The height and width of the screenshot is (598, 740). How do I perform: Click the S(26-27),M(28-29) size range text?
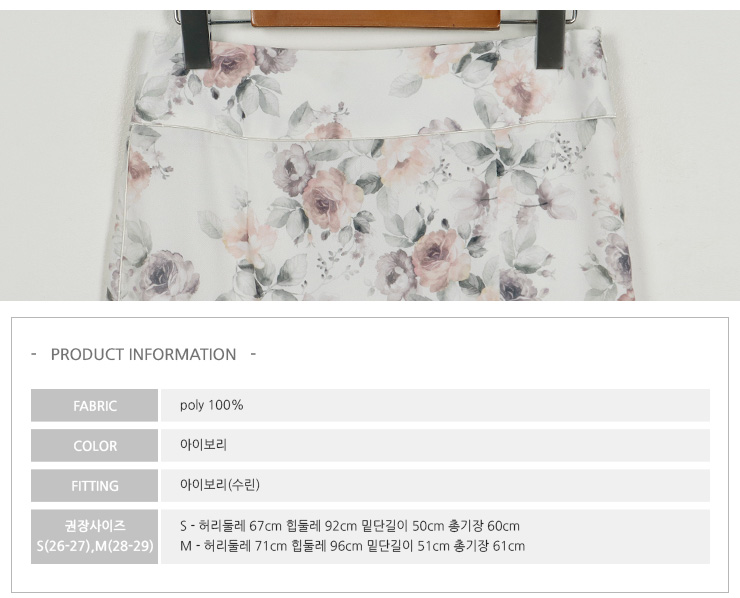(95, 546)
